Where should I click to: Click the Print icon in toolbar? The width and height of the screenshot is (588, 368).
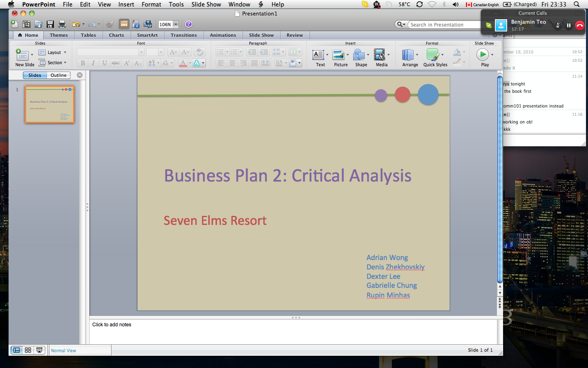(62, 25)
